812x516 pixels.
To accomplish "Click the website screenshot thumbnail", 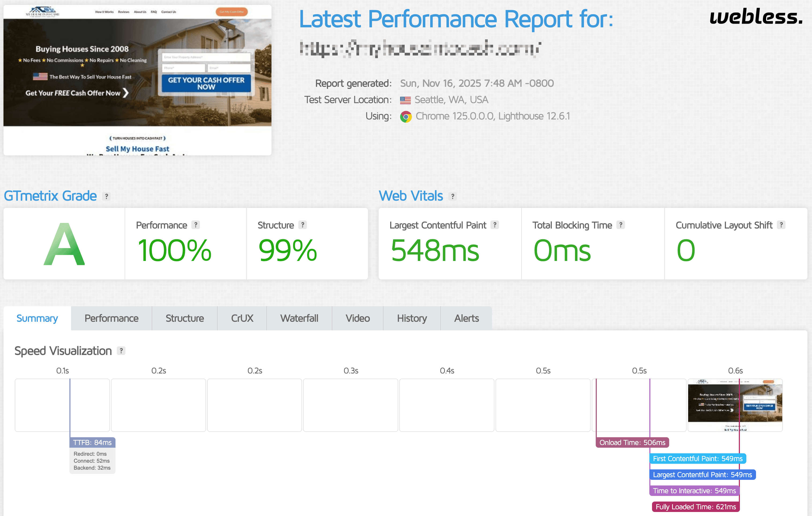I will (x=137, y=80).
